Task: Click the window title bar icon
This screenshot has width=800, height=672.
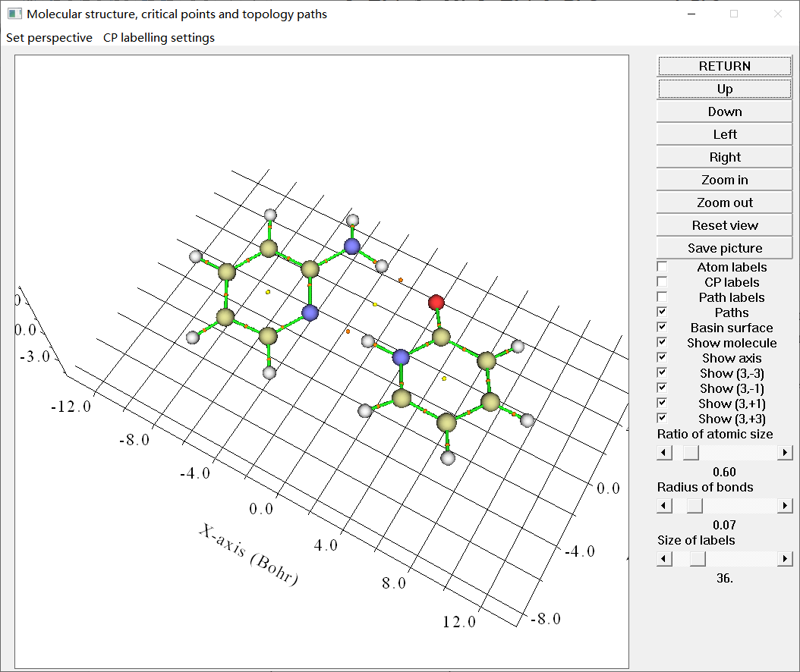Action: click(14, 14)
